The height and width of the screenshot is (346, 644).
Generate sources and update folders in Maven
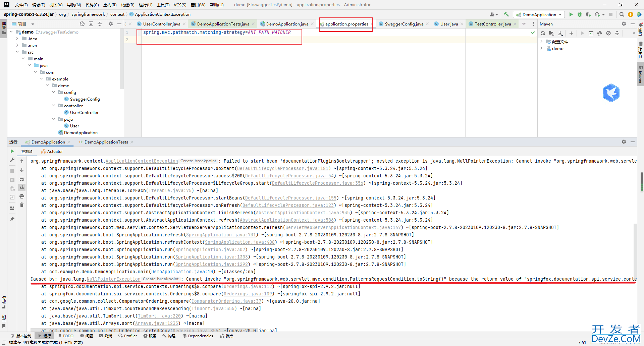point(551,33)
